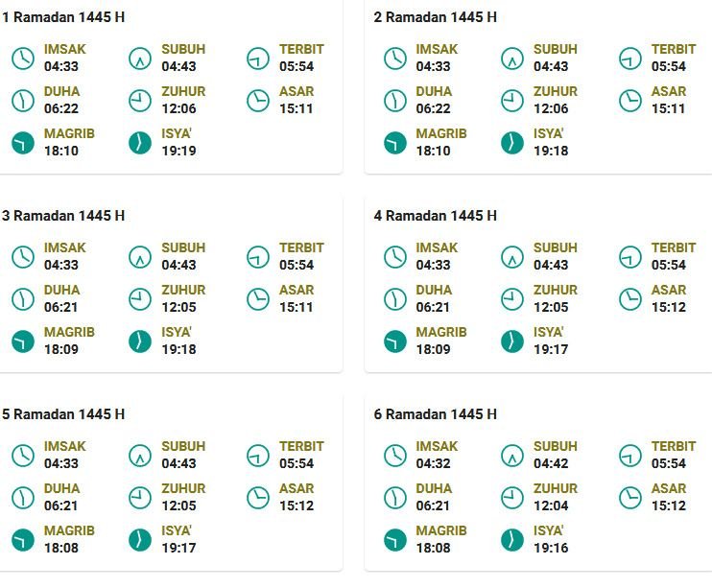Click the ZUHUR label in 5 Ramadan card

point(183,488)
